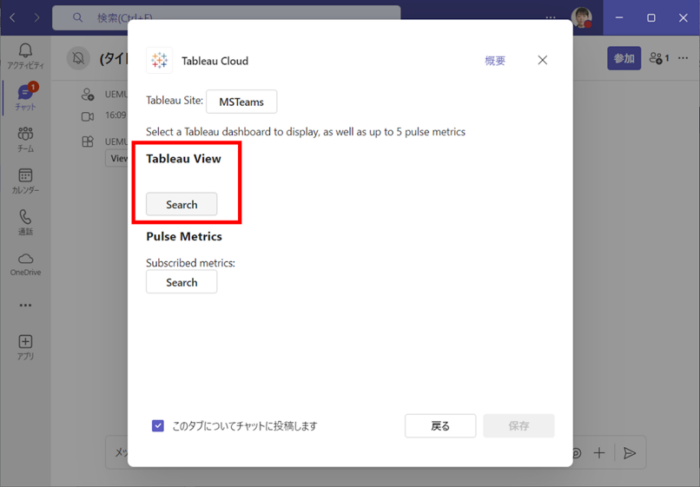Open the MSTeams Tableau Site selector
The height and width of the screenshot is (487, 700).
pyautogui.click(x=242, y=102)
